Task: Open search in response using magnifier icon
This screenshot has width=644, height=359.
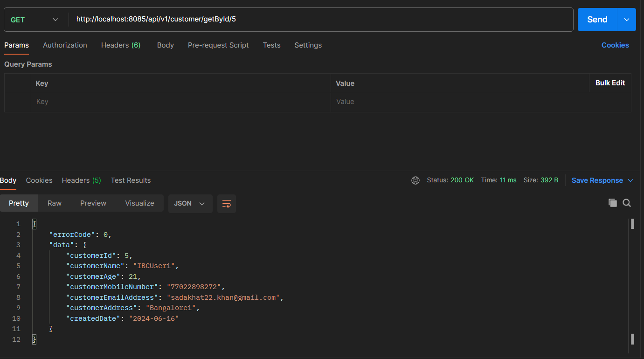Action: tap(627, 203)
